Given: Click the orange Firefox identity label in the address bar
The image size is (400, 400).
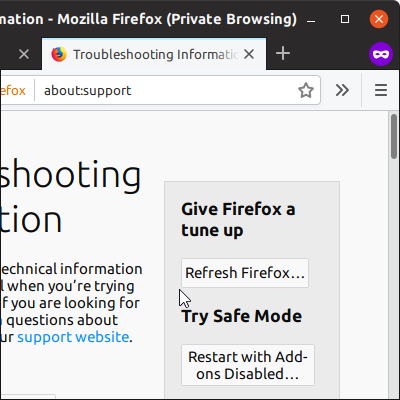Looking at the screenshot, I should 13,90.
